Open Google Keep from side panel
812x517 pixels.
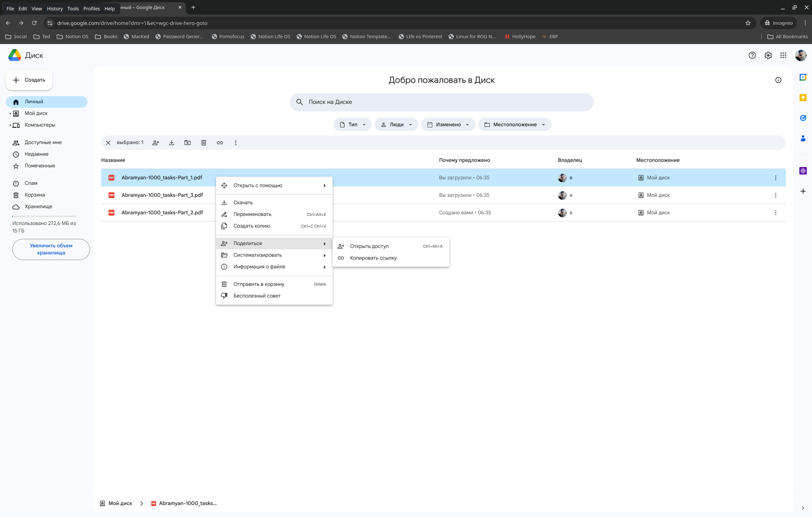click(x=803, y=98)
